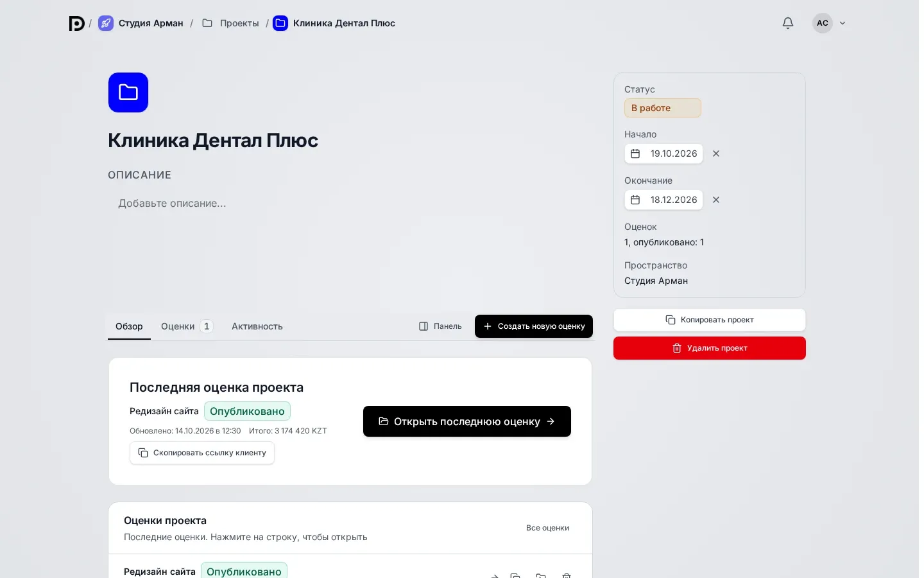Open the В работе status dropdown

click(663, 108)
